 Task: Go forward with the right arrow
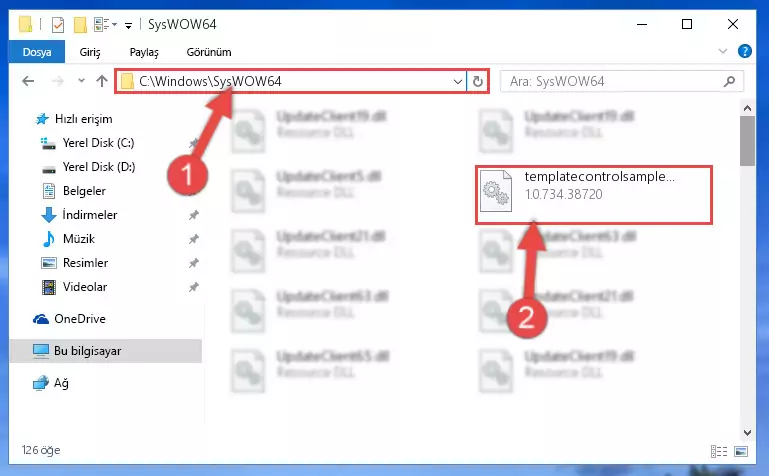pyautogui.click(x=58, y=81)
